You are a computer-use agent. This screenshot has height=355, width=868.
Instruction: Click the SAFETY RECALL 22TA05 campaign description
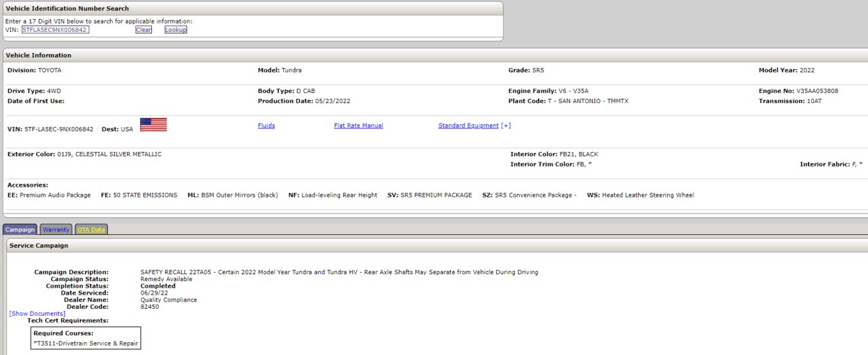339,272
